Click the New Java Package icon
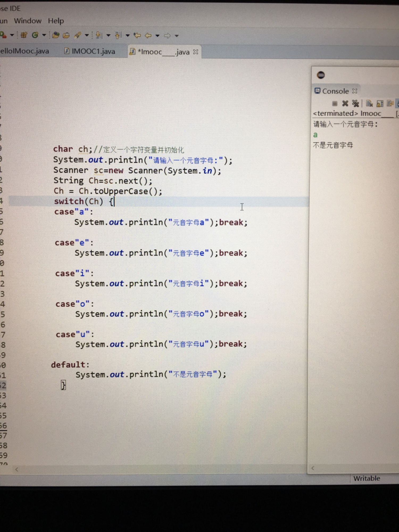The height and width of the screenshot is (532, 399). tap(24, 35)
